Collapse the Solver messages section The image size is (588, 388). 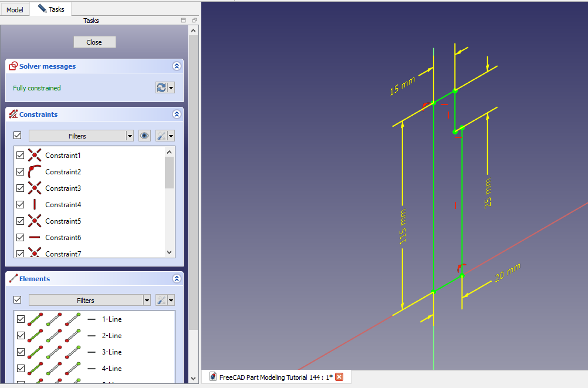click(176, 66)
